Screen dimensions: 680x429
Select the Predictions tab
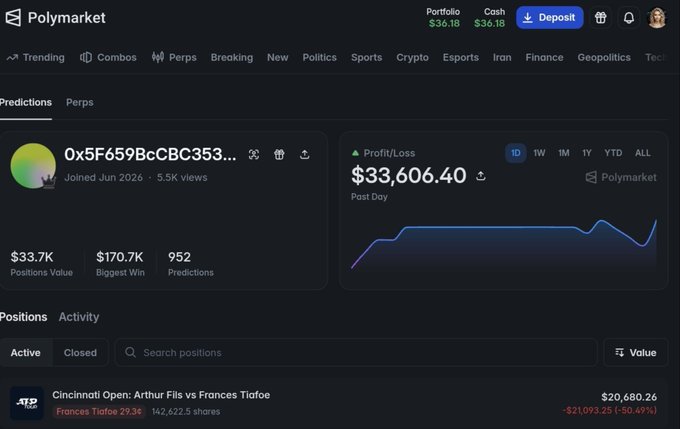point(26,102)
